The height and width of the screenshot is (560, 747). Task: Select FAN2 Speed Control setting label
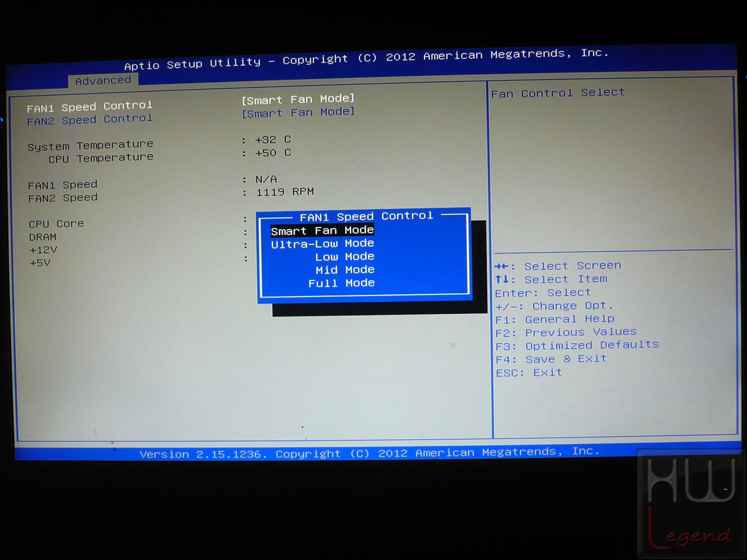[90, 120]
